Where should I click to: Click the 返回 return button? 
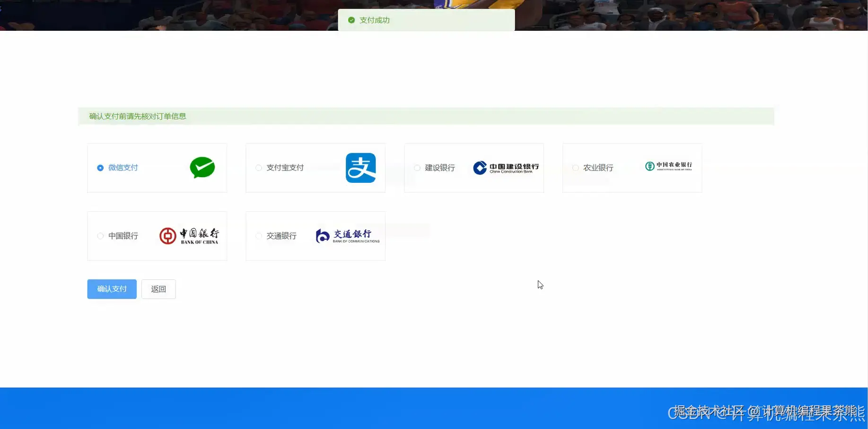158,289
